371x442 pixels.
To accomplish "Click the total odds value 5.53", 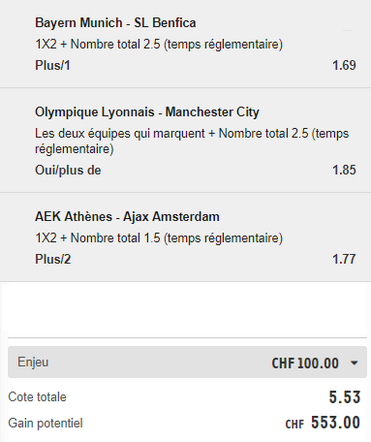I will [x=345, y=397].
